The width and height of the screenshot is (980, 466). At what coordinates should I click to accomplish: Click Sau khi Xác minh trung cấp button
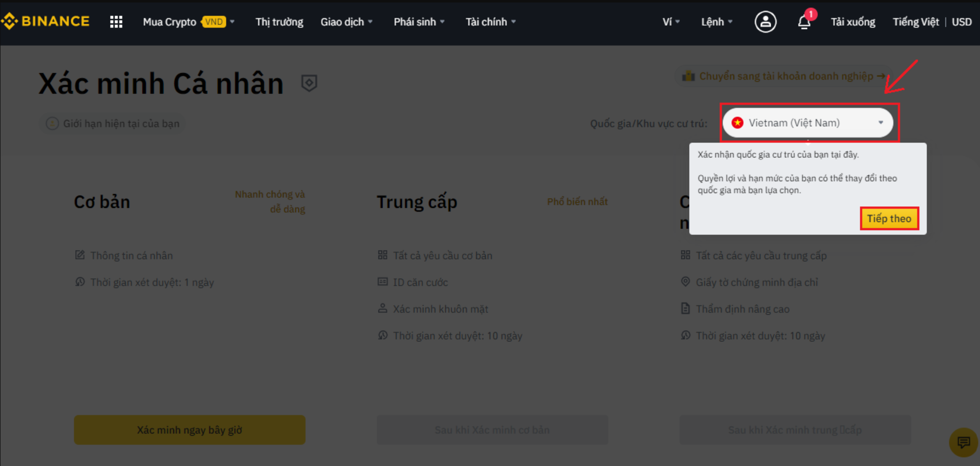click(x=795, y=430)
